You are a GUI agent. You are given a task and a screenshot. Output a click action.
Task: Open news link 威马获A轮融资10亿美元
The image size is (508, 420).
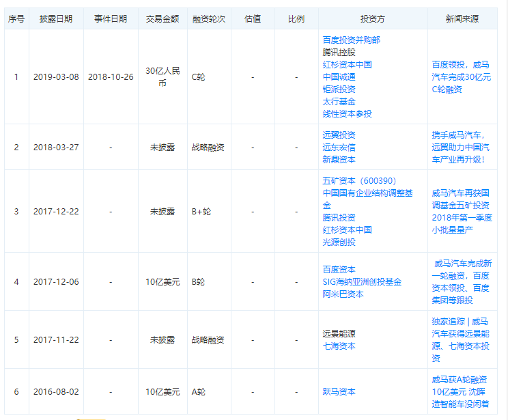pos(460,391)
